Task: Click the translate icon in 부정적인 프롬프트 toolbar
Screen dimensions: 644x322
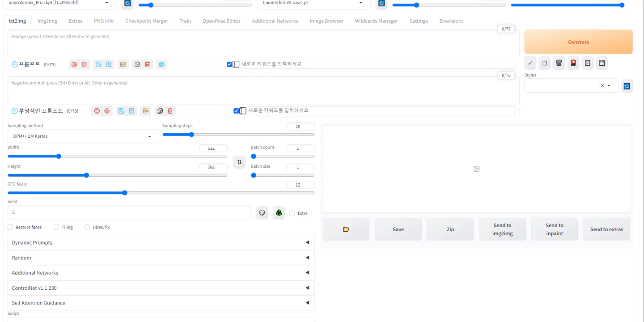Action: click(x=146, y=111)
